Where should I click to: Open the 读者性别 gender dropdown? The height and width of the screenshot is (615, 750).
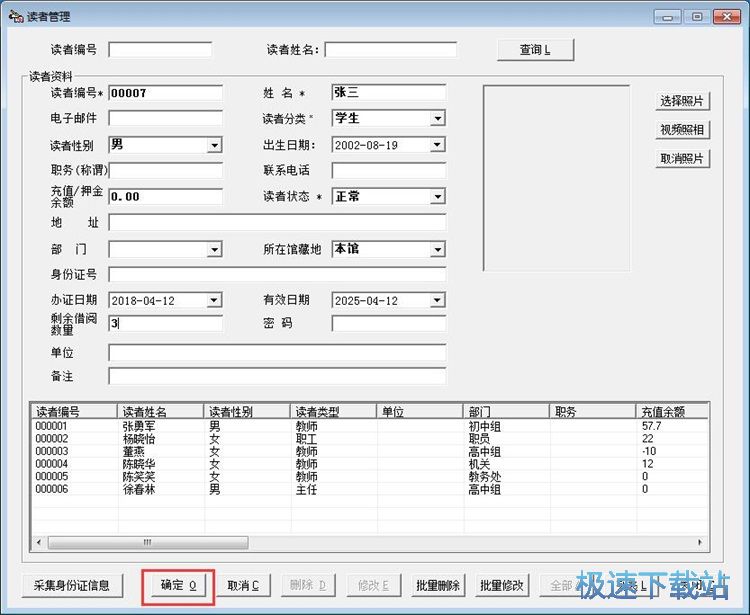[214, 146]
